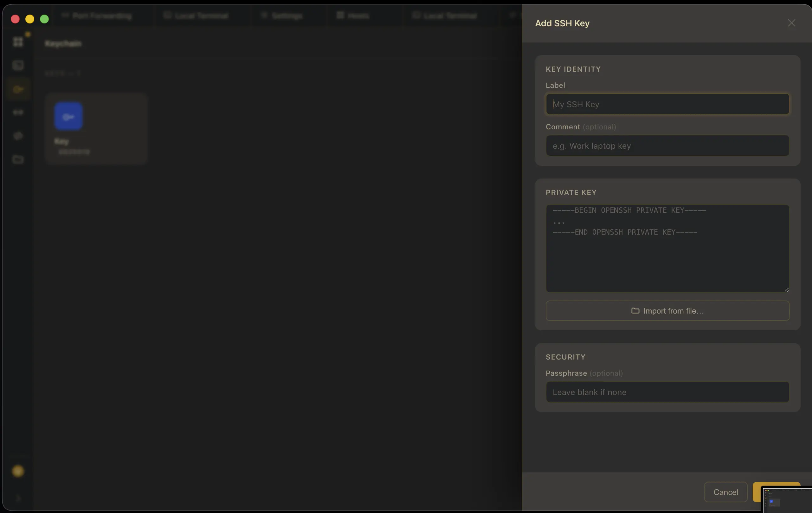Viewport: 812px width, 513px height.
Task: Click inside the private key text area
Action: coord(667,248)
